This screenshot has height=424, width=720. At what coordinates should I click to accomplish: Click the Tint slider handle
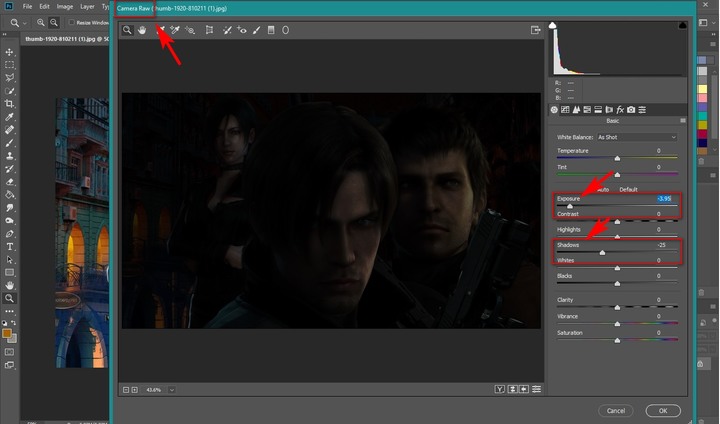point(617,175)
